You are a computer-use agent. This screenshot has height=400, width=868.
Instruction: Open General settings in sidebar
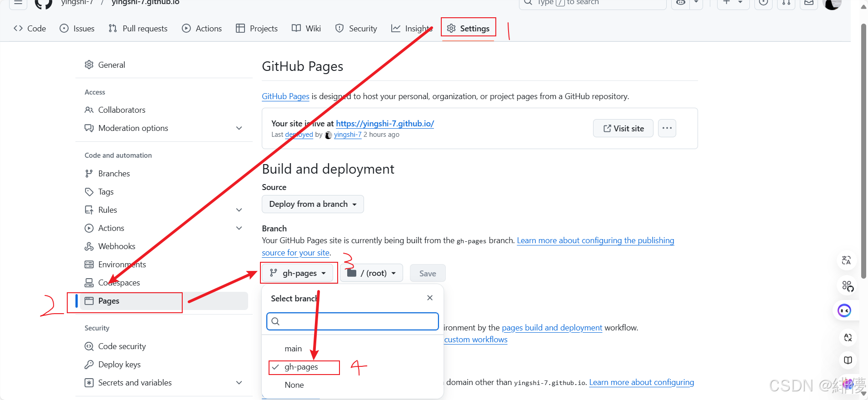(x=111, y=65)
